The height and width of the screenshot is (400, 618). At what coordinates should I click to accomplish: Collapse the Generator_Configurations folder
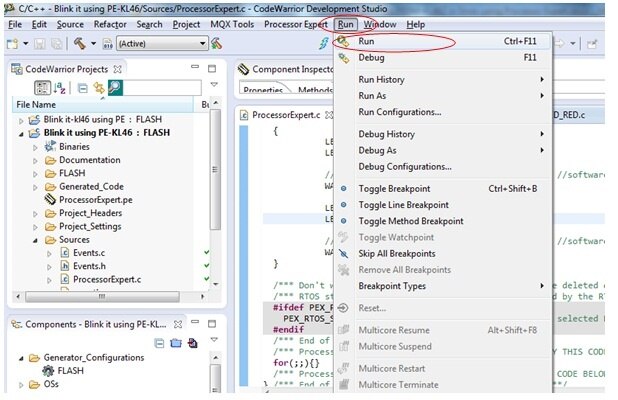tap(21, 358)
